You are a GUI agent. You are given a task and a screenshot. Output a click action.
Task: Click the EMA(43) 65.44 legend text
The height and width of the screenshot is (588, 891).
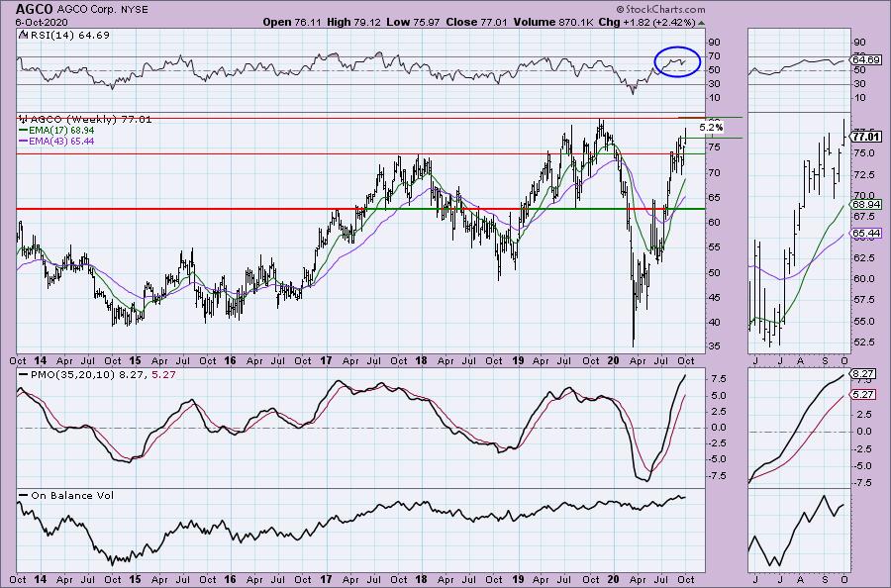tap(61, 141)
